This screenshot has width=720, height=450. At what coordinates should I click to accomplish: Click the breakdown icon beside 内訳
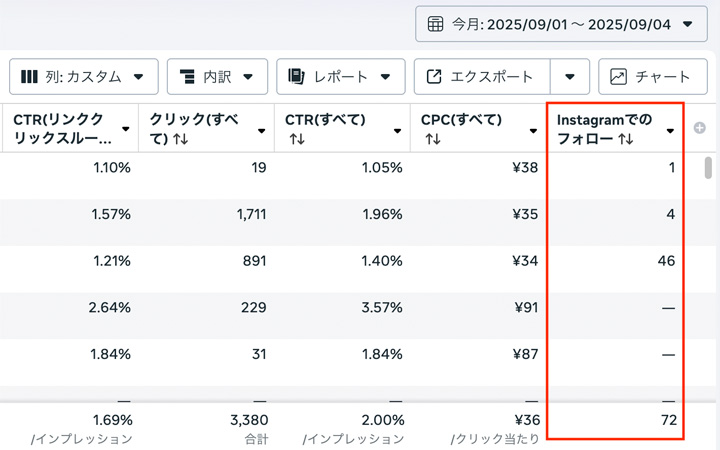[x=187, y=77]
